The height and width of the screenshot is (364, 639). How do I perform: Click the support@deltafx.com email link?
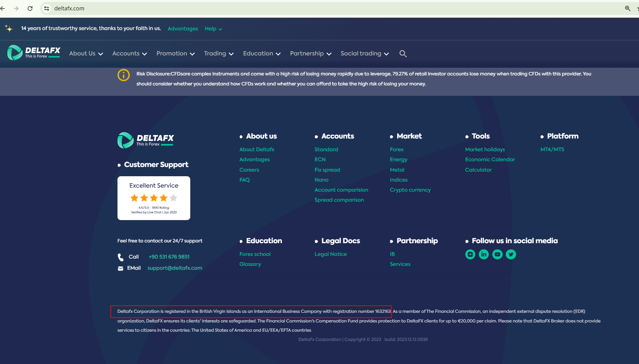click(174, 268)
